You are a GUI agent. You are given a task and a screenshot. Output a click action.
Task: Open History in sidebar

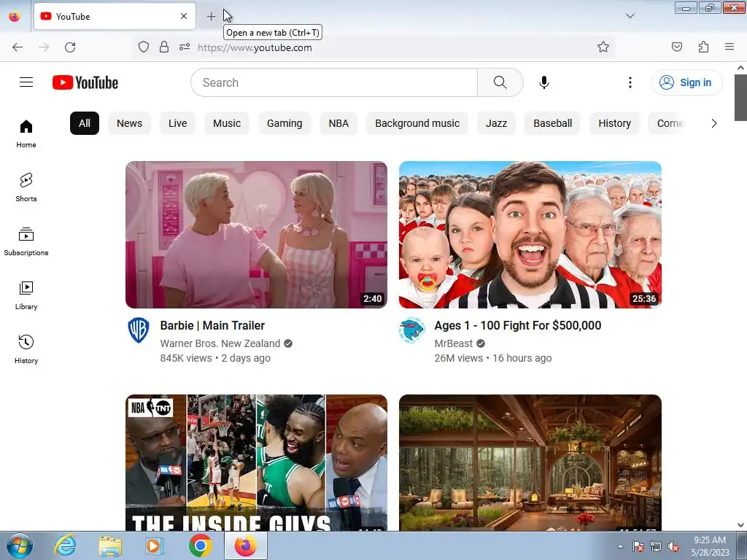point(26,349)
